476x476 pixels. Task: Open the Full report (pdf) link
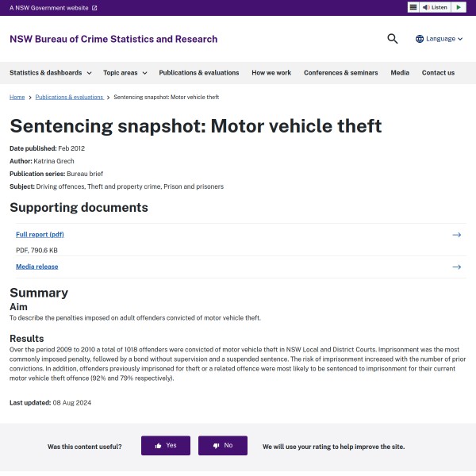point(40,235)
